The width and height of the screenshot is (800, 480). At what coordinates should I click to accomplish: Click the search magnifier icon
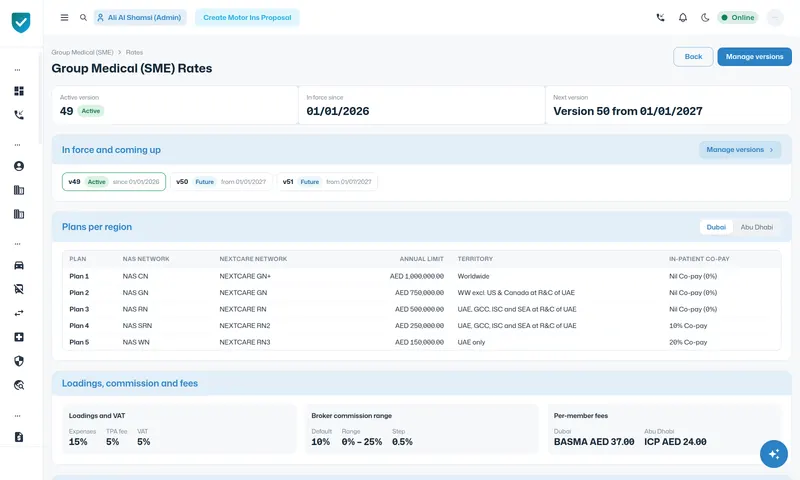click(x=83, y=17)
